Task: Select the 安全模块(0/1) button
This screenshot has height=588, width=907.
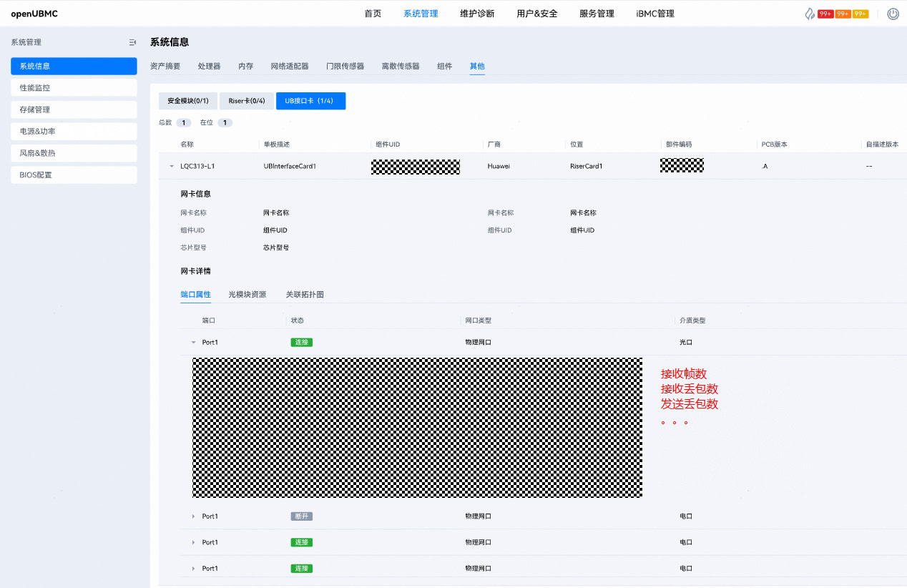Action: [x=188, y=101]
